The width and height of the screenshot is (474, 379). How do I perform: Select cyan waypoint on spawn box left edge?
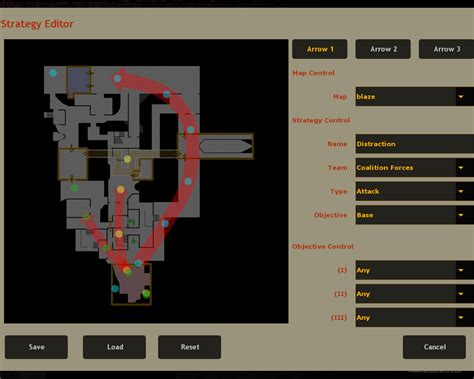(115, 288)
